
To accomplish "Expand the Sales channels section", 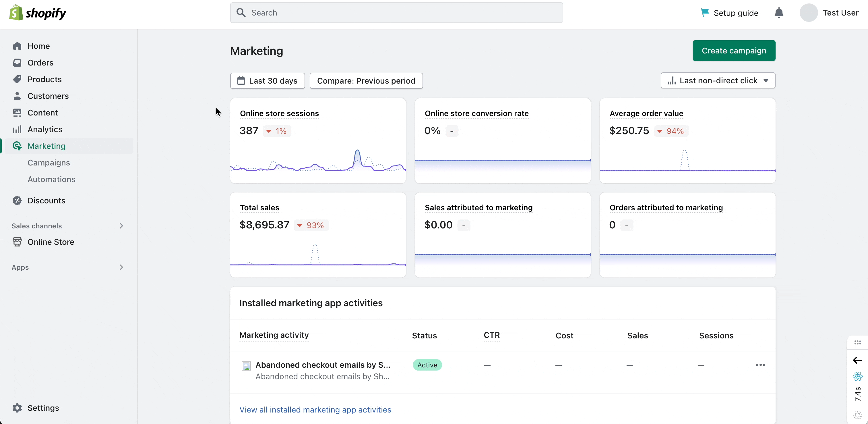I will point(121,226).
